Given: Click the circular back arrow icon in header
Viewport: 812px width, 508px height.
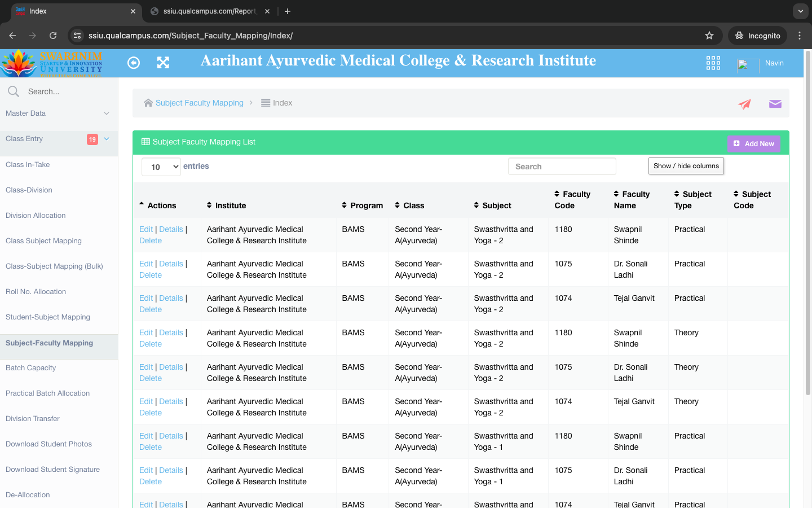Looking at the screenshot, I should tap(134, 63).
